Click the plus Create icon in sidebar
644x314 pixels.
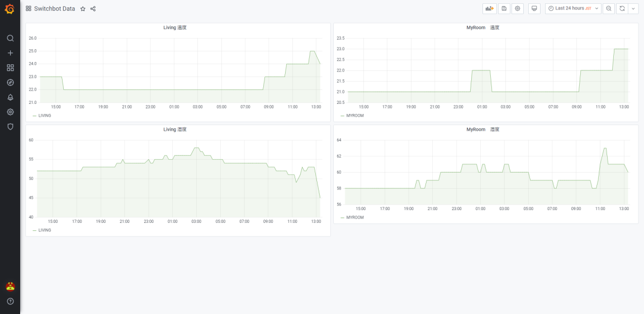(x=10, y=53)
